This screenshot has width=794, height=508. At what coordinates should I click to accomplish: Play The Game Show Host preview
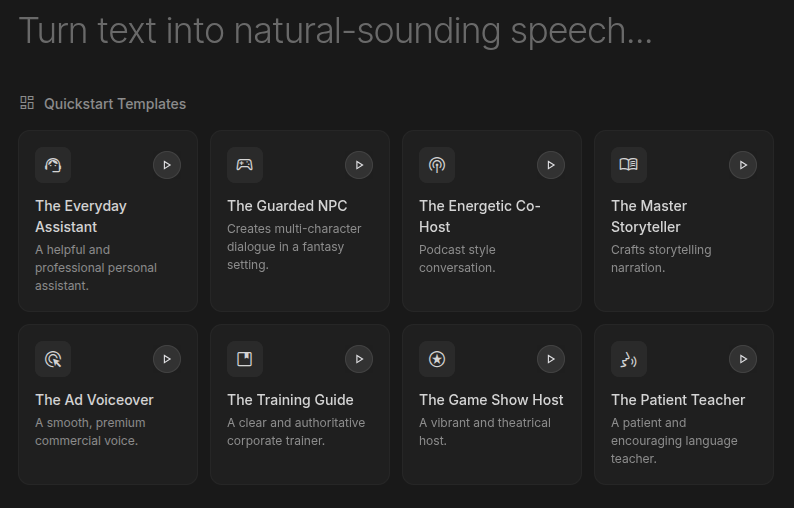(x=551, y=359)
